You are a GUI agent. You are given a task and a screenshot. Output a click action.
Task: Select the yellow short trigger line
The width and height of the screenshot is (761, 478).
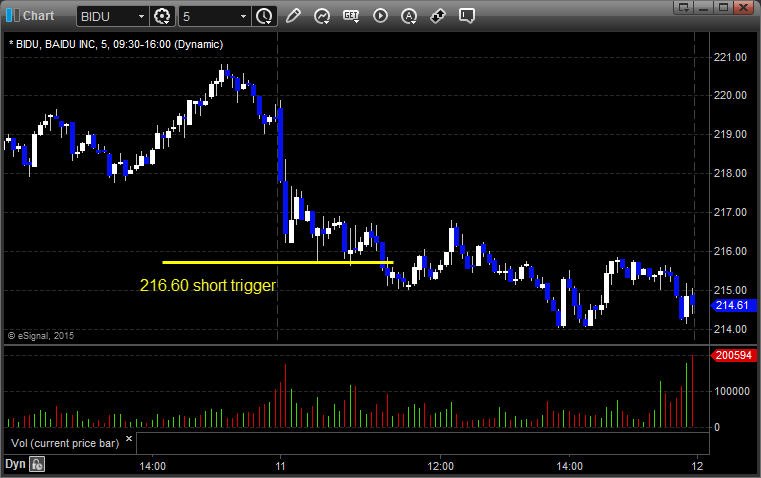(278, 263)
